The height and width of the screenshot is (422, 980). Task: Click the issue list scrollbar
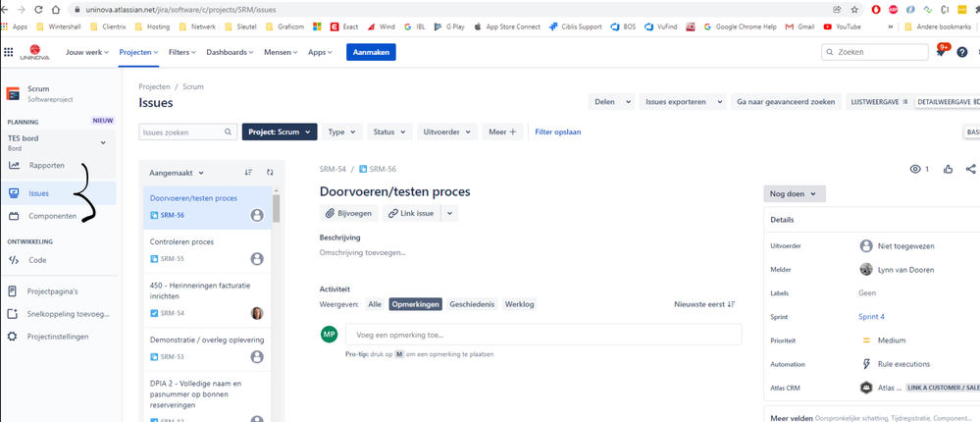point(277,208)
